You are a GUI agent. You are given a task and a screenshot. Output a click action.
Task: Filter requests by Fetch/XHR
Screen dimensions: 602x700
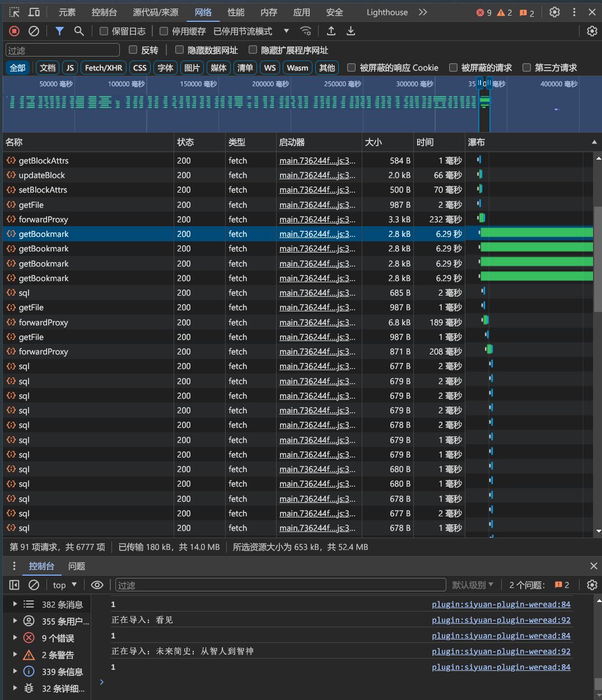pos(103,68)
